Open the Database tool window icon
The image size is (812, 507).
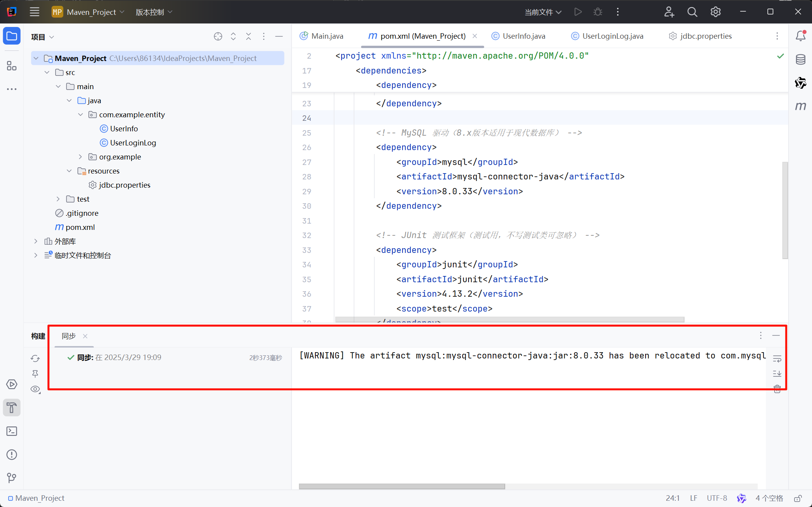(x=800, y=59)
